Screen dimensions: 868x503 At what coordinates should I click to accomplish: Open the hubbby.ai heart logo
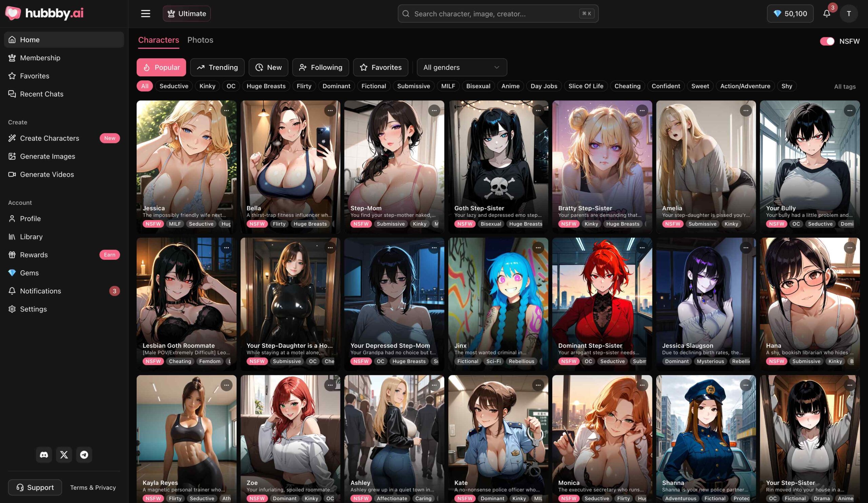(13, 13)
